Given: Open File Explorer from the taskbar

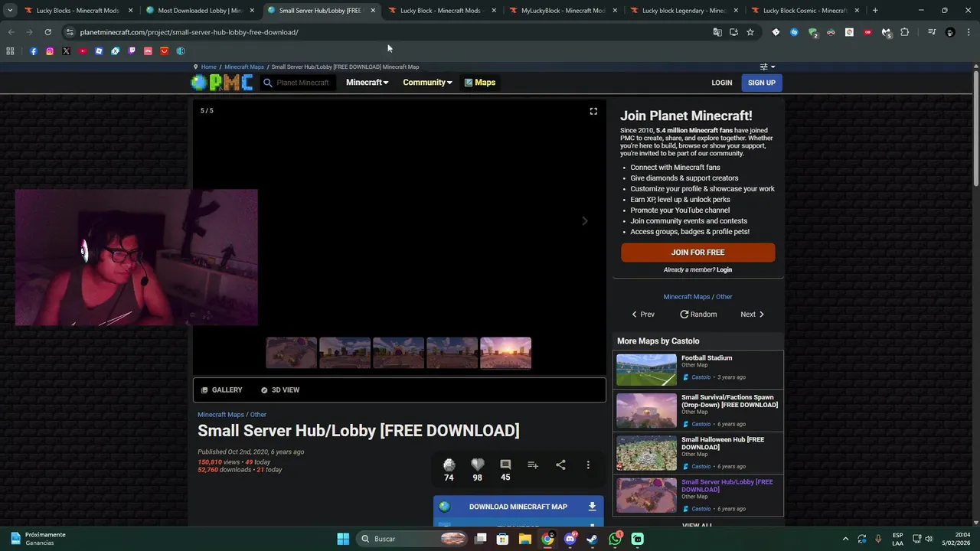Looking at the screenshot, I should pos(524,539).
